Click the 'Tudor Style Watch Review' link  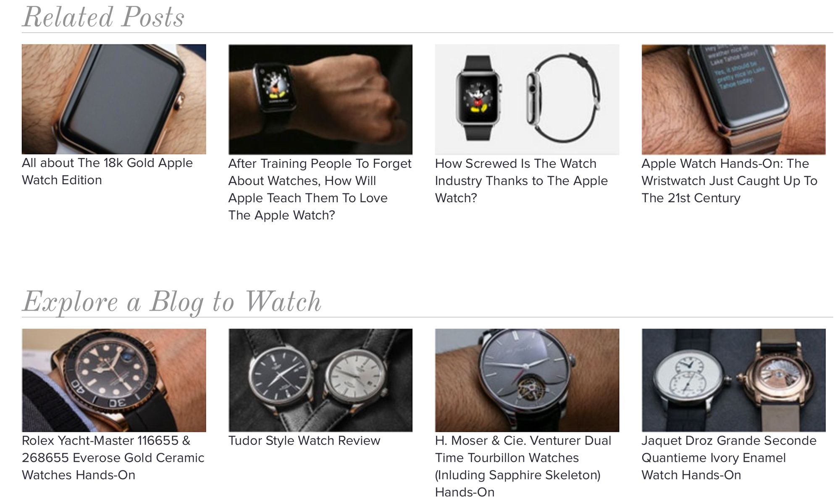coord(304,441)
